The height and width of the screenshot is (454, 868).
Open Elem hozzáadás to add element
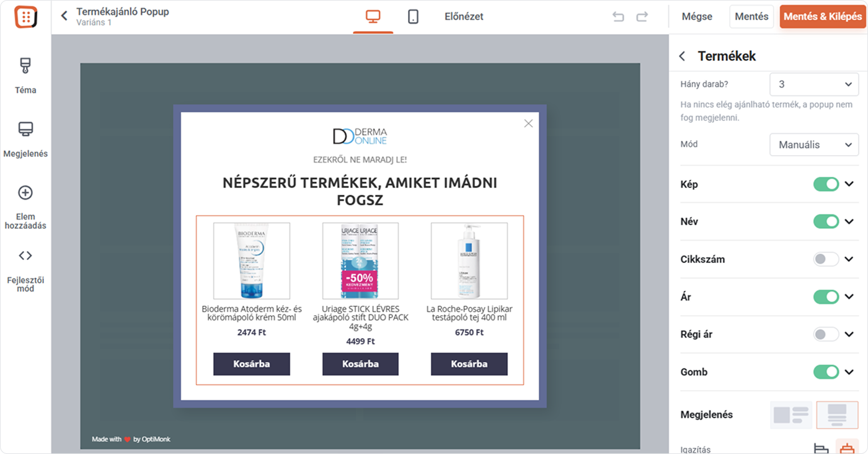[25, 207]
